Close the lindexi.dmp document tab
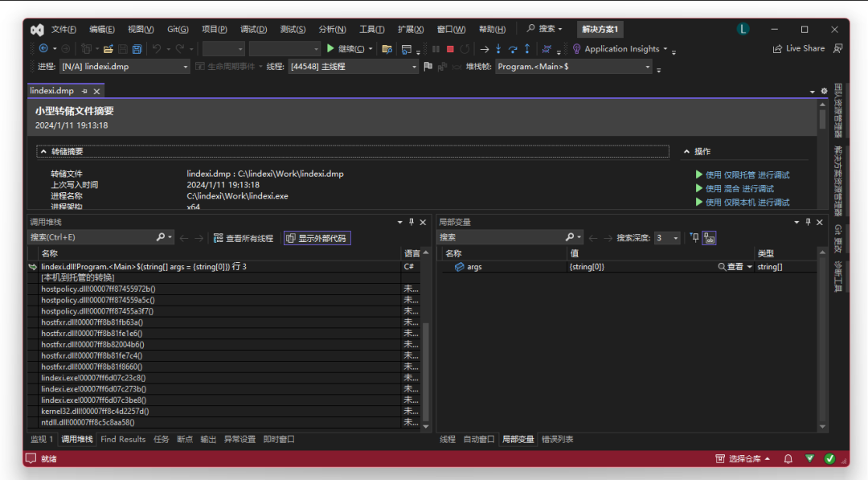868x480 pixels. (x=97, y=91)
